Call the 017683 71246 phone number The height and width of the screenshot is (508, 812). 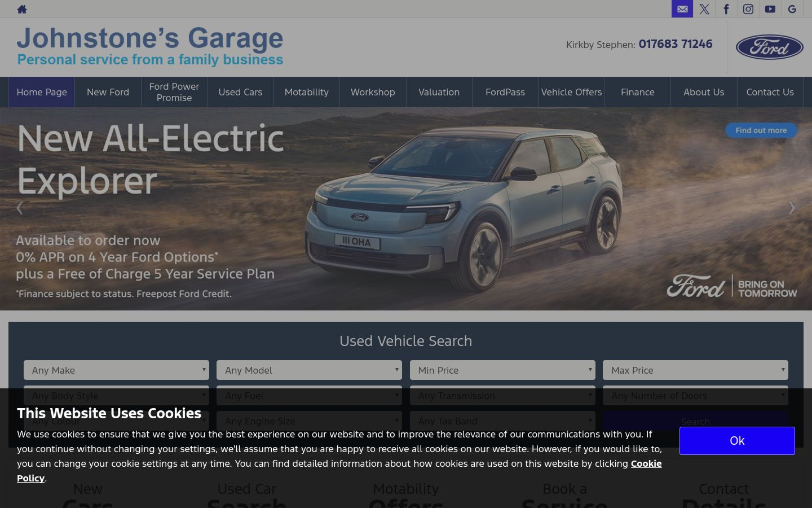click(x=676, y=44)
